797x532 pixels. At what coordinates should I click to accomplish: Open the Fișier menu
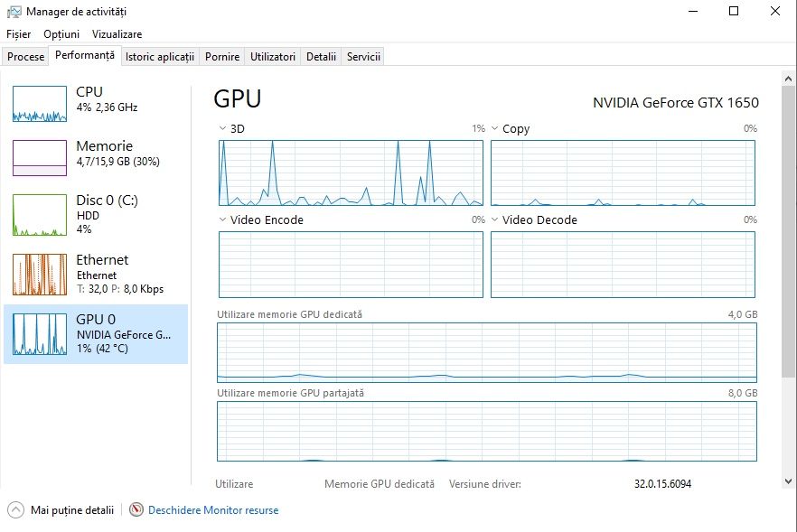click(18, 34)
